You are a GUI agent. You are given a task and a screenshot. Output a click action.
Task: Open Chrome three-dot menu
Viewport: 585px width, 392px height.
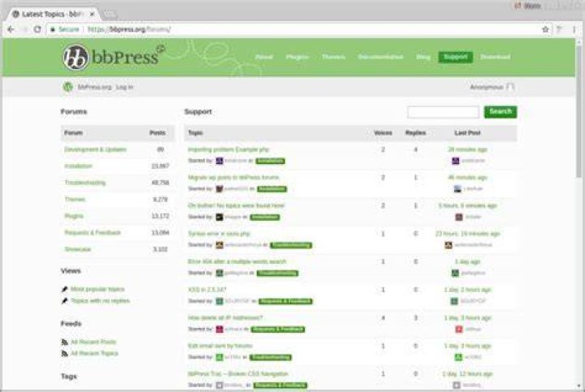[574, 29]
